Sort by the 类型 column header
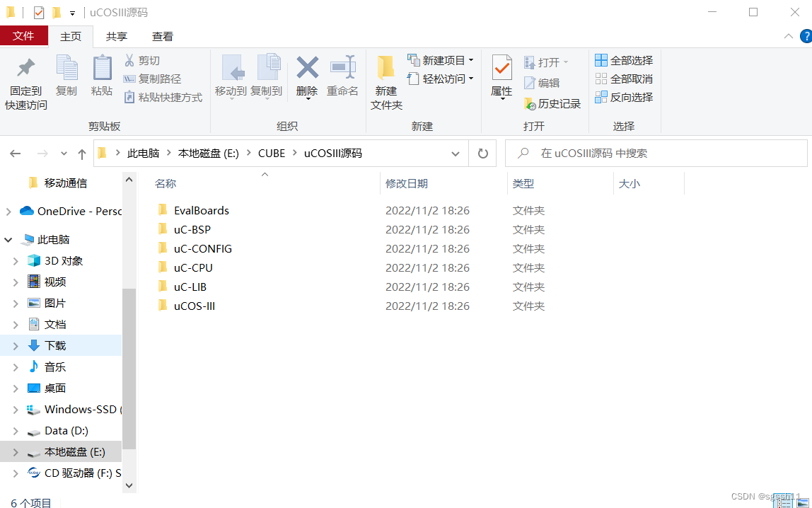The height and width of the screenshot is (508, 812). 523,183
